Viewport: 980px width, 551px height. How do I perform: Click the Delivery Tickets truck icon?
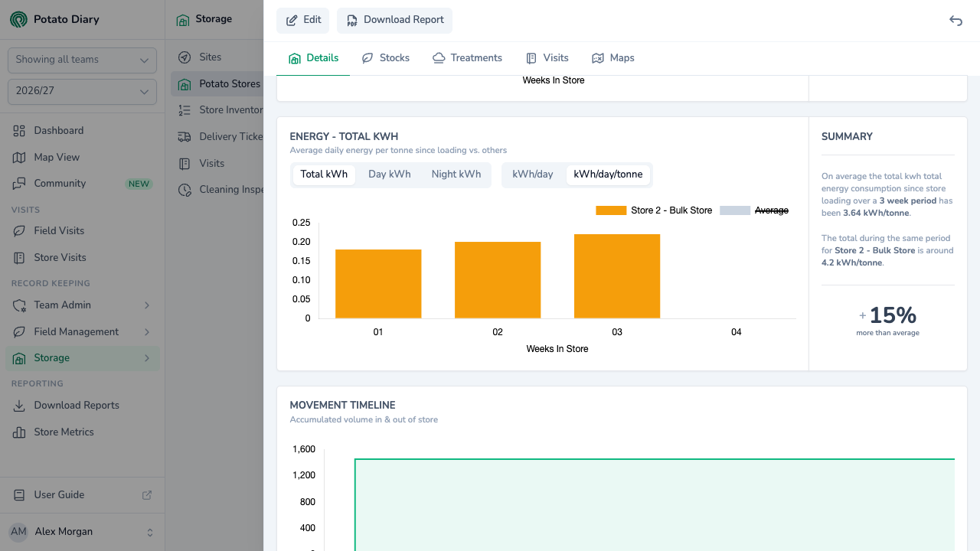coord(185,137)
